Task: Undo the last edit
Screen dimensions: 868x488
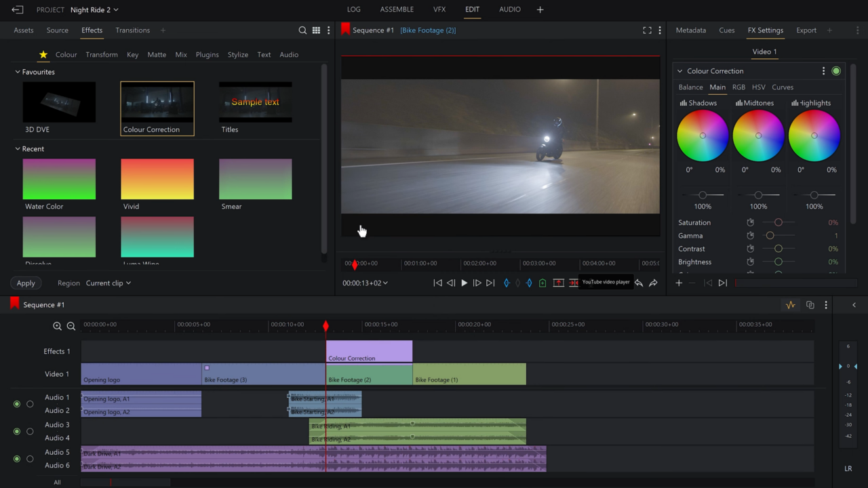Action: (638, 283)
